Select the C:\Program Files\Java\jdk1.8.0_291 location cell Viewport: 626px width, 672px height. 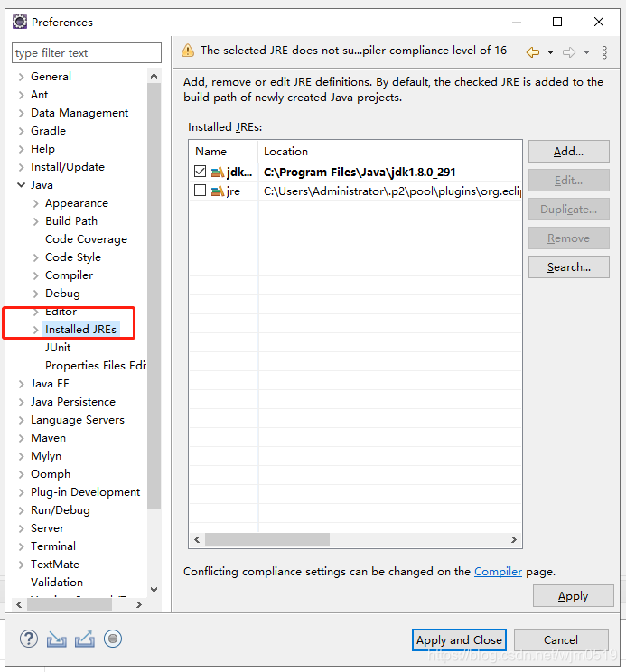coord(360,172)
